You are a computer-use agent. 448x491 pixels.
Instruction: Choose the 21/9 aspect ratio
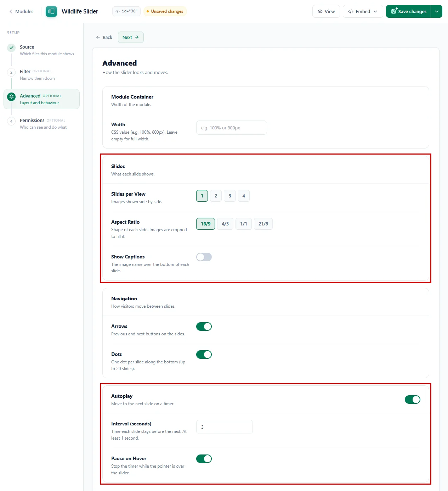(x=263, y=224)
